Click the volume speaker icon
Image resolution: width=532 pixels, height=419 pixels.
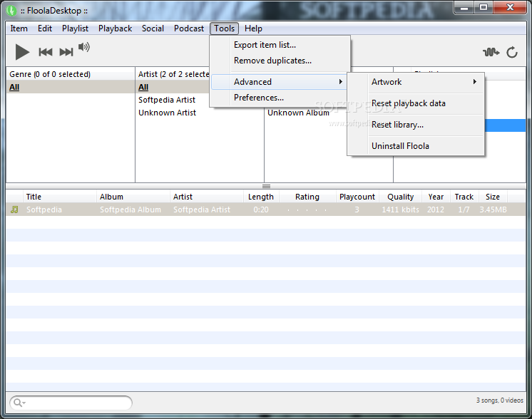click(x=84, y=47)
